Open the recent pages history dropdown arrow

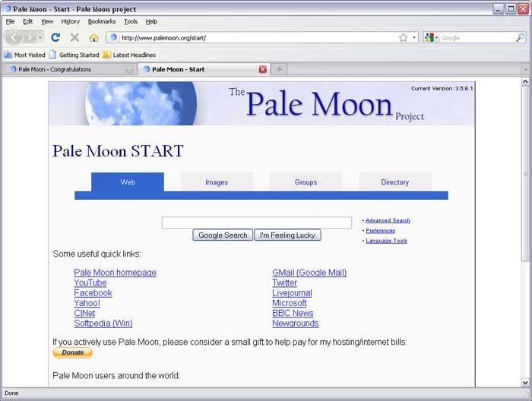point(40,38)
